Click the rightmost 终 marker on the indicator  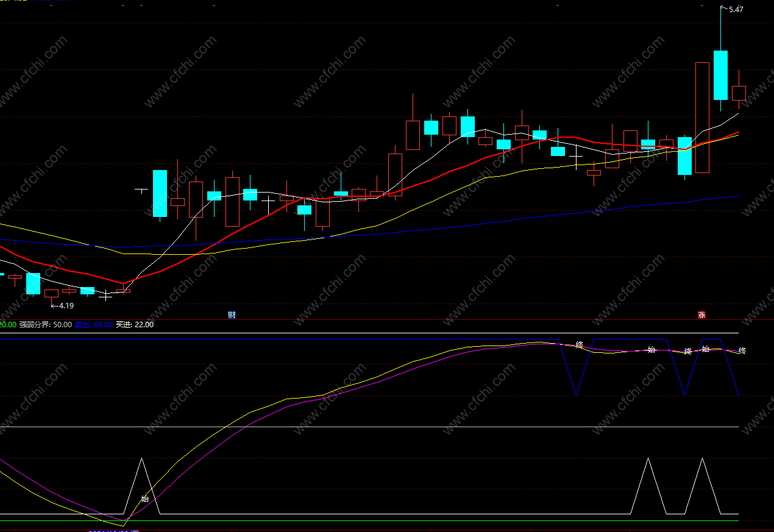(742, 351)
